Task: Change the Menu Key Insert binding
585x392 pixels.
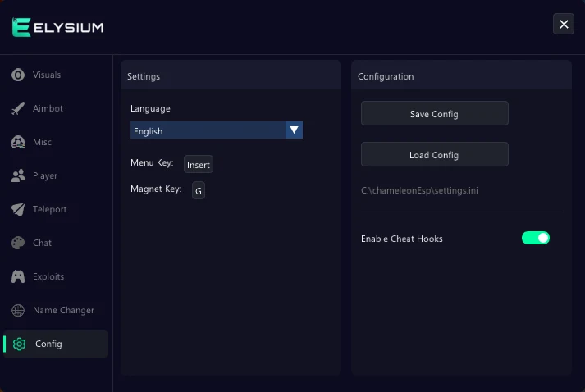Action: tap(199, 165)
